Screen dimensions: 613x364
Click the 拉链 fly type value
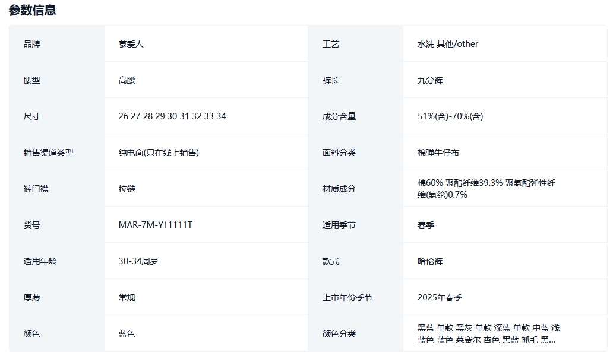[x=127, y=189]
